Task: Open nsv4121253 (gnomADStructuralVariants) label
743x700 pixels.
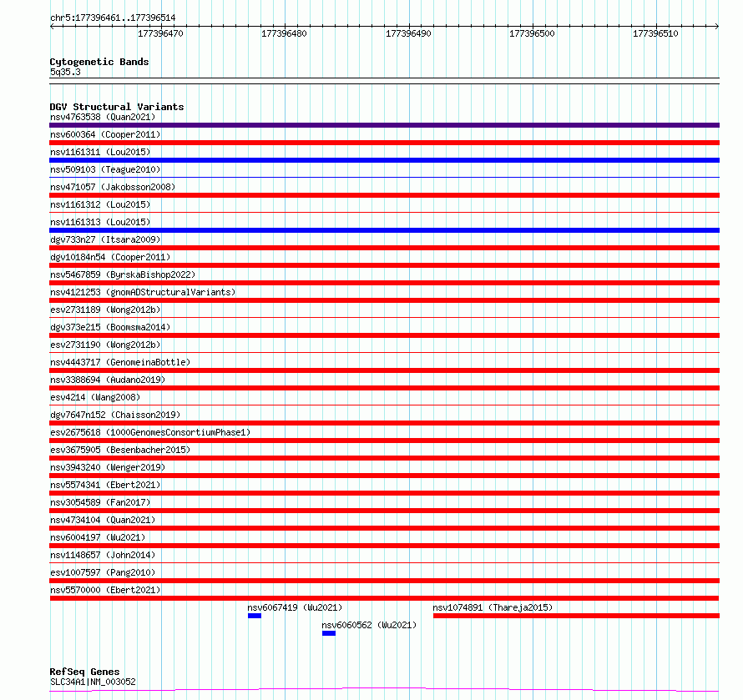Action: tap(143, 292)
